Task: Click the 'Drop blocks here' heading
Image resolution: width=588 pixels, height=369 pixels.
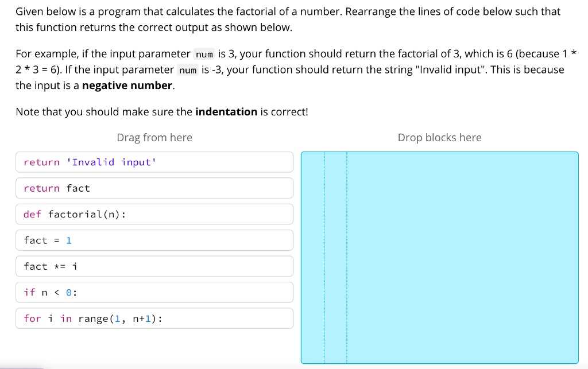Action: pos(439,138)
